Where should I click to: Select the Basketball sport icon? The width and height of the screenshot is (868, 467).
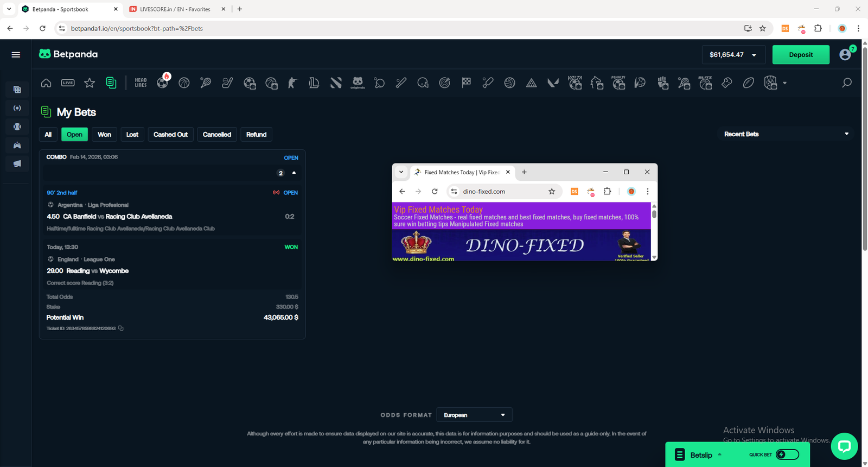coord(184,83)
